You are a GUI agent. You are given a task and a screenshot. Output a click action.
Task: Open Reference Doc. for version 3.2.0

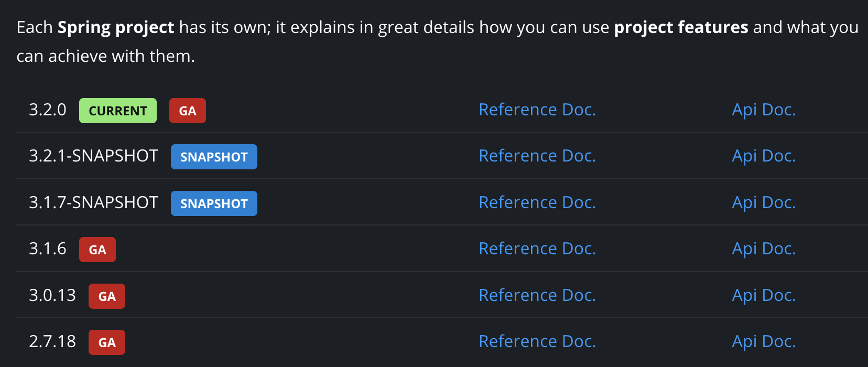click(537, 110)
